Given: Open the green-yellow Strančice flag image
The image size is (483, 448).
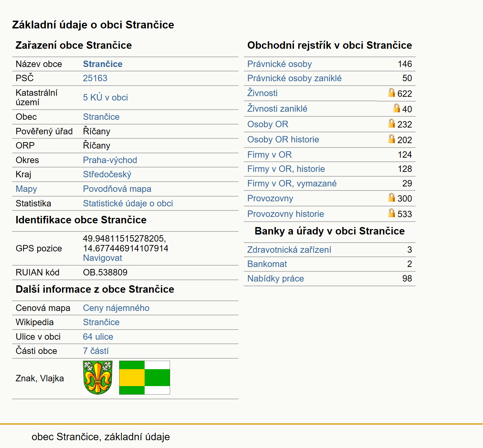Looking at the screenshot, I should coord(145,378).
